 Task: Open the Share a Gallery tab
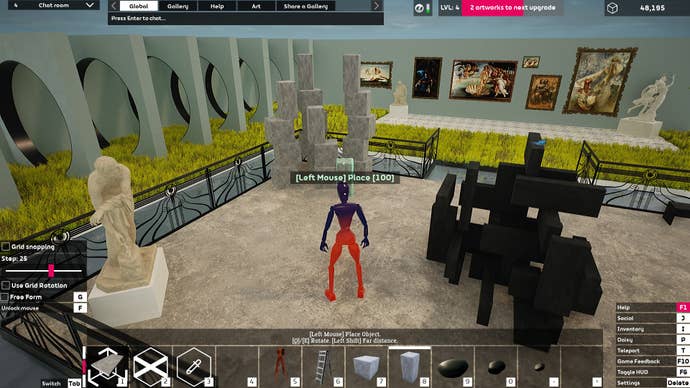306,6
